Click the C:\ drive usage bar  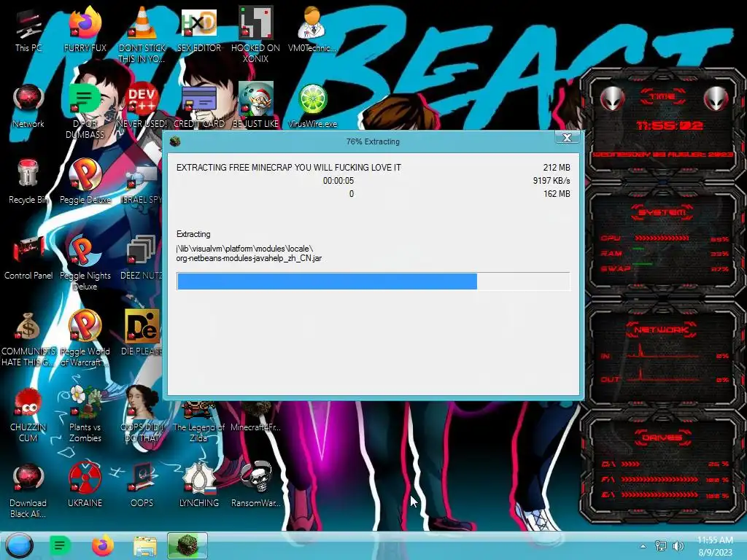click(x=630, y=464)
